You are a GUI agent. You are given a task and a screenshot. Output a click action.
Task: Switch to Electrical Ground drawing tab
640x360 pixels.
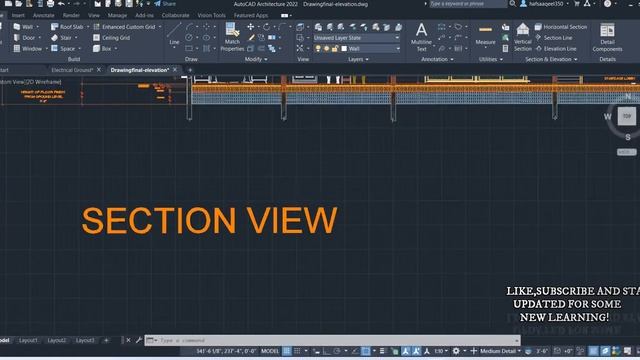click(72, 70)
